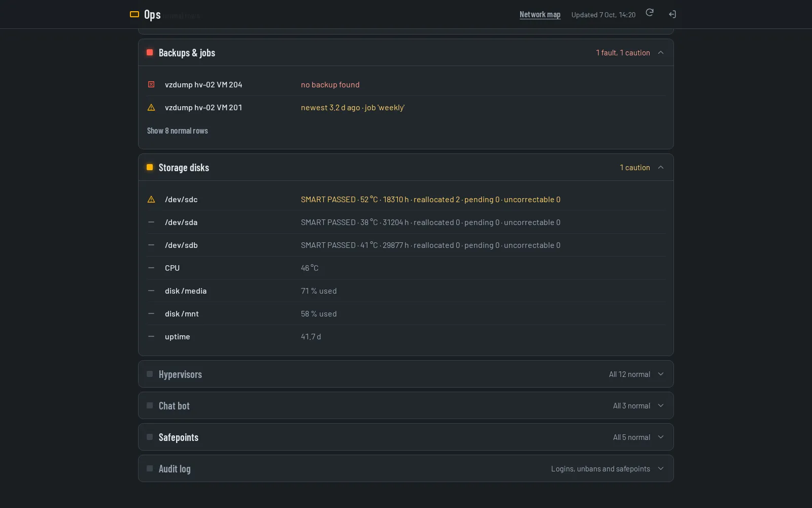Click the '1 fault, 1 caution' summary

[623, 53]
